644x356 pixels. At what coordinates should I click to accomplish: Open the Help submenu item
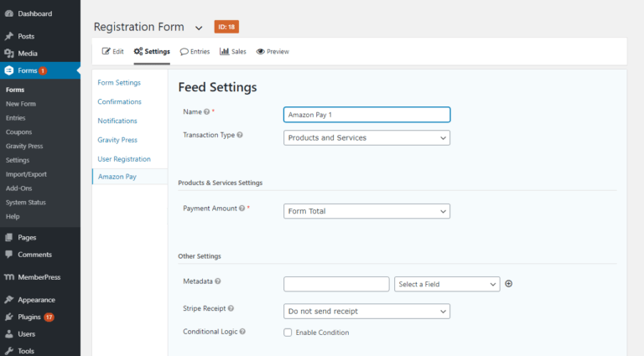click(x=13, y=217)
